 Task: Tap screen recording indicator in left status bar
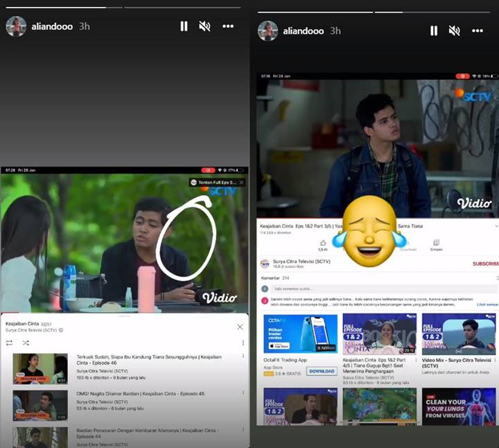tap(208, 171)
